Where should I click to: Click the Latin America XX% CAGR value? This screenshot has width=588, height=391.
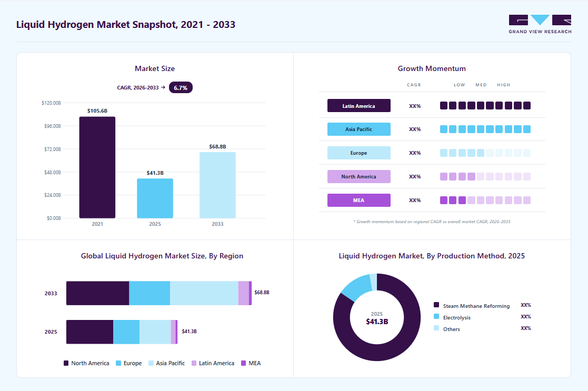[415, 106]
